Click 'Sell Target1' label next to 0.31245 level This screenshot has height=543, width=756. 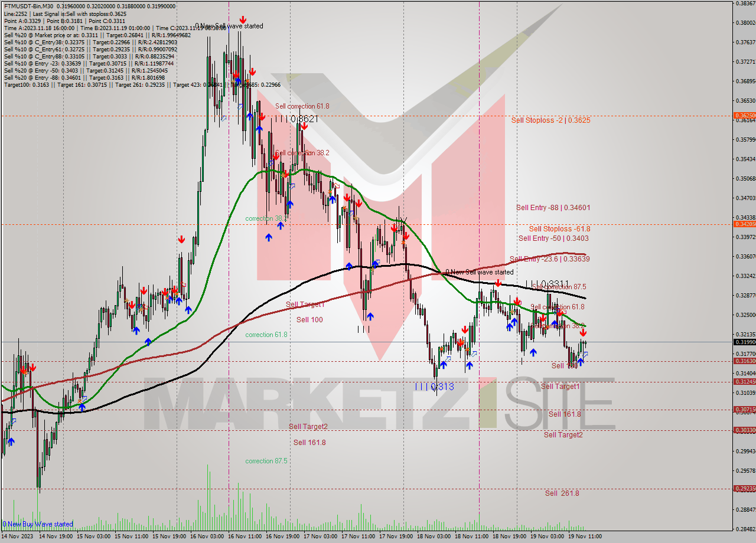click(x=561, y=387)
